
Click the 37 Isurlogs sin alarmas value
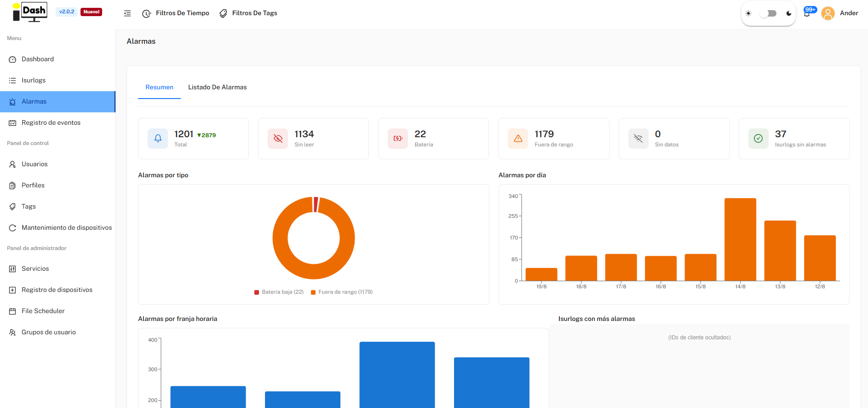tap(781, 134)
